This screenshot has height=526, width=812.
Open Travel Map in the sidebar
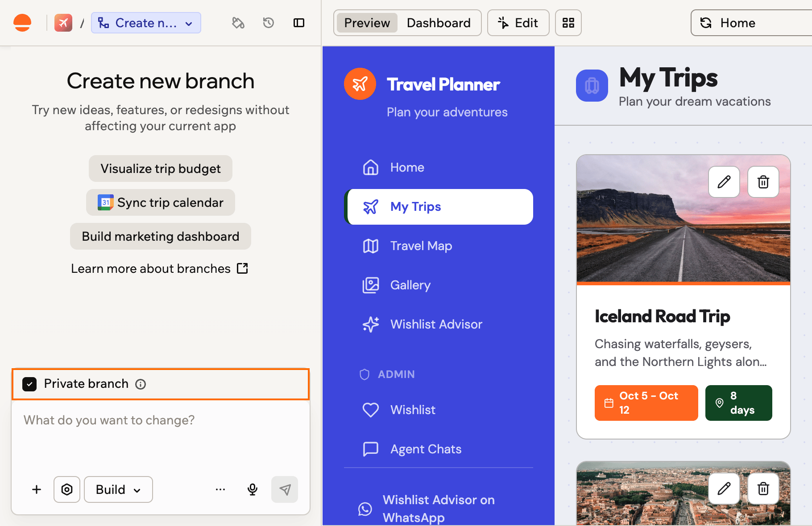(439, 246)
